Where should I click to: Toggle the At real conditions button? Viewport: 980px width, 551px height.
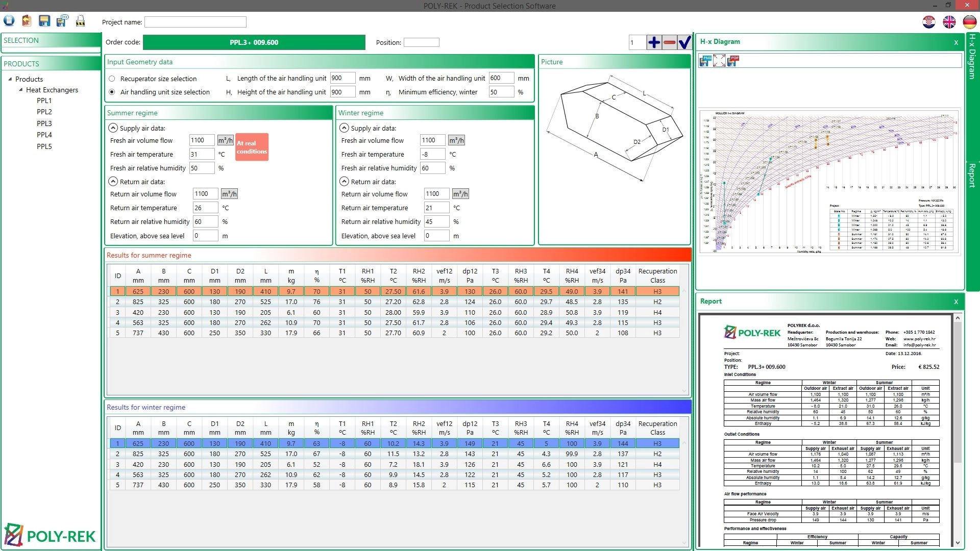point(252,147)
